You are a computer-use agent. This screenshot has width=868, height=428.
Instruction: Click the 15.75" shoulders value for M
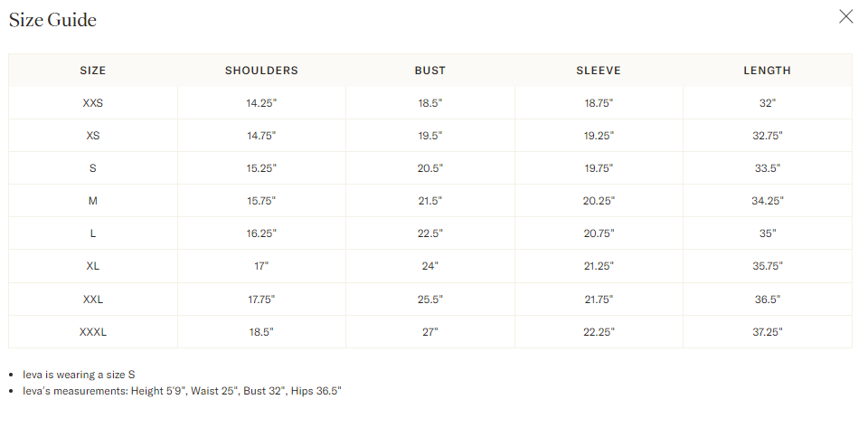point(261,201)
